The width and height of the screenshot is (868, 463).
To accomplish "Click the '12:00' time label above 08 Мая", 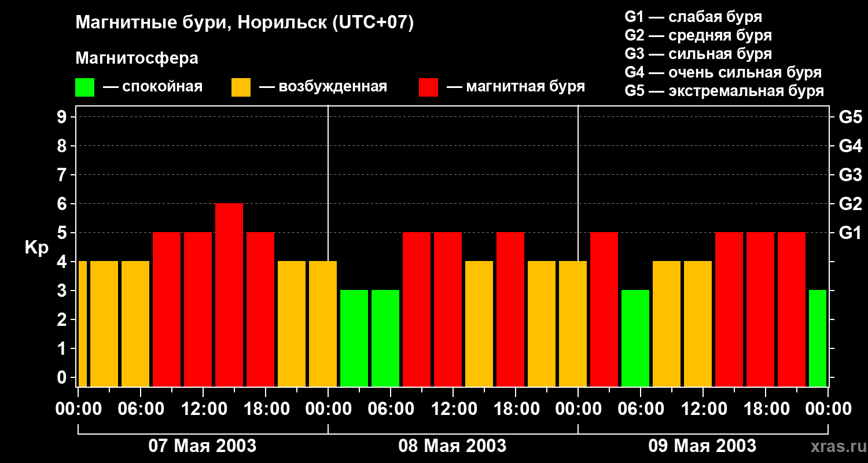I will coord(454,410).
